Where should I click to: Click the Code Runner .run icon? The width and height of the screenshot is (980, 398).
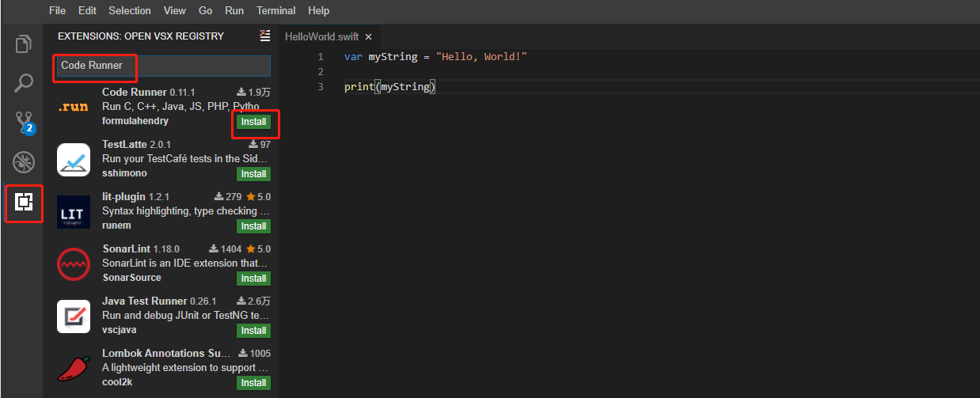[74, 107]
